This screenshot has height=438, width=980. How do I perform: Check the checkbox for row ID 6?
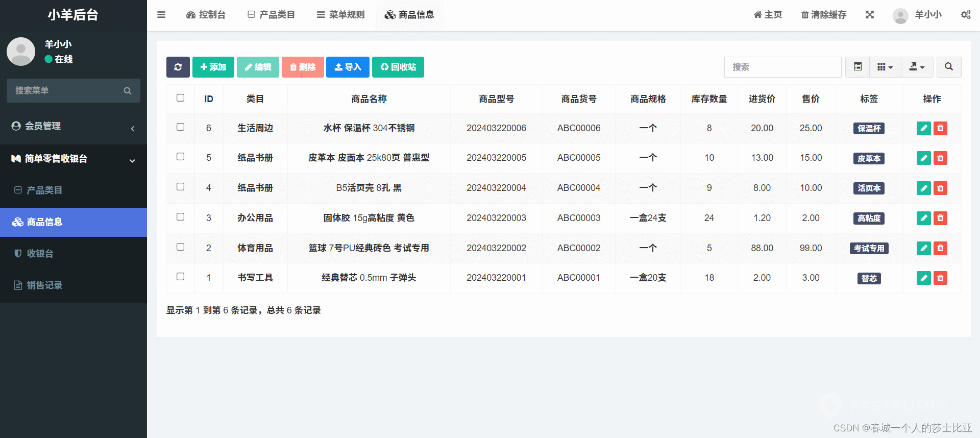(x=180, y=127)
